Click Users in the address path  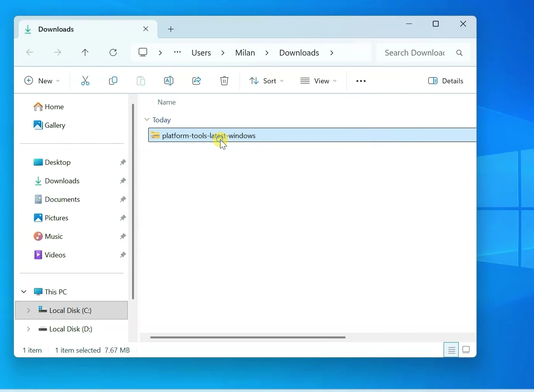(x=201, y=53)
